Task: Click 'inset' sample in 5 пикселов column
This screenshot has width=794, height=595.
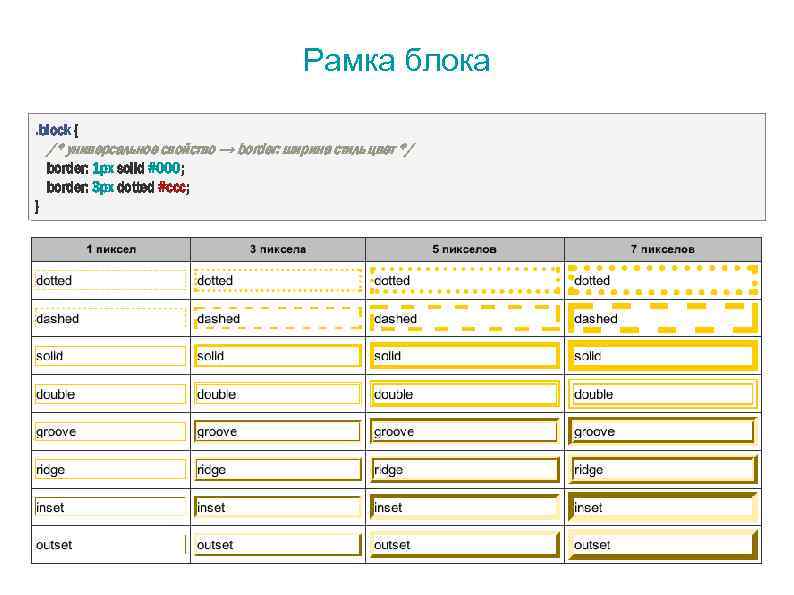Action: coord(465,507)
